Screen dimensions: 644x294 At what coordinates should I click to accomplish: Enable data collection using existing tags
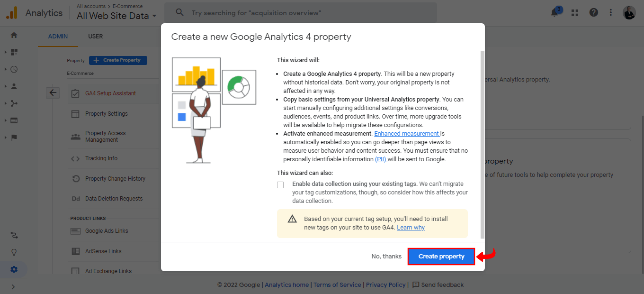pyautogui.click(x=280, y=184)
